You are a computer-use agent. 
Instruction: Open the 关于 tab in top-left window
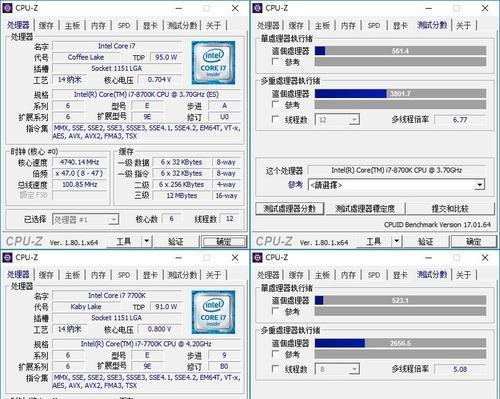tap(213, 25)
